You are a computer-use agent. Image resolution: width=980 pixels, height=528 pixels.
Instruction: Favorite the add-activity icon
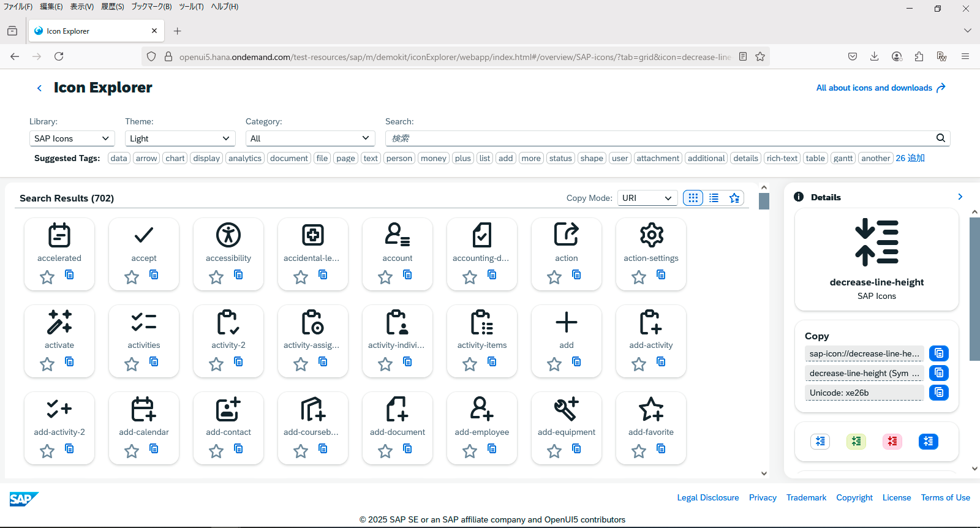[639, 364]
